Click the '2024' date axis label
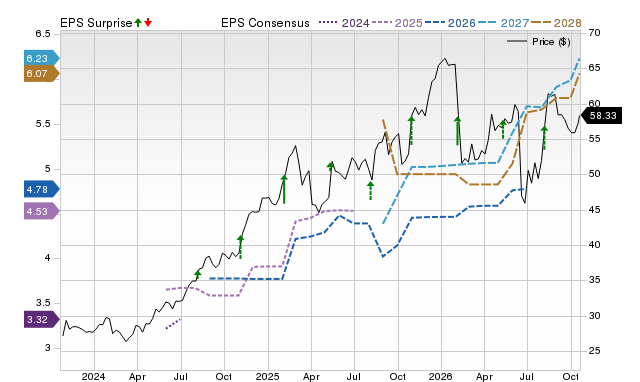This screenshot has width=640, height=382. pyautogui.click(x=93, y=376)
